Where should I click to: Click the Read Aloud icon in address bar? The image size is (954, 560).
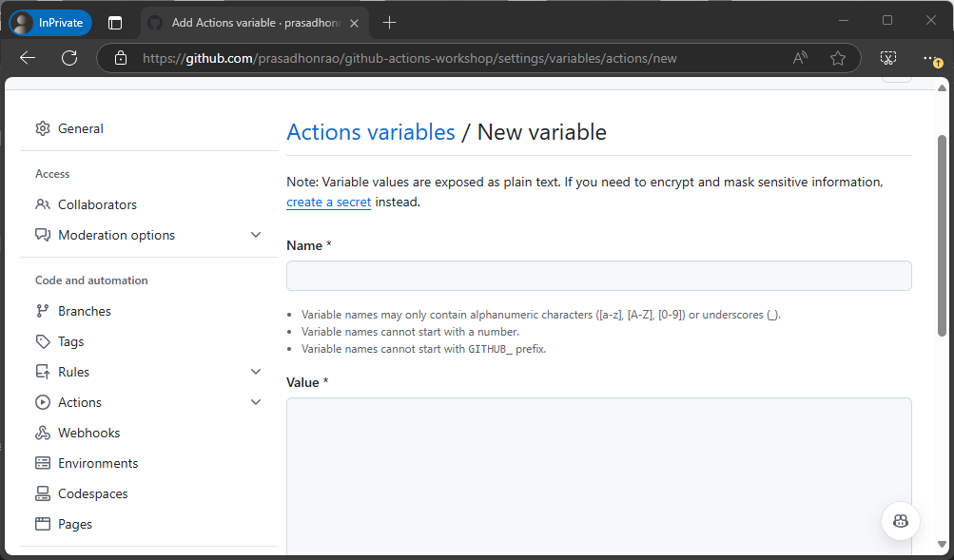[799, 57]
